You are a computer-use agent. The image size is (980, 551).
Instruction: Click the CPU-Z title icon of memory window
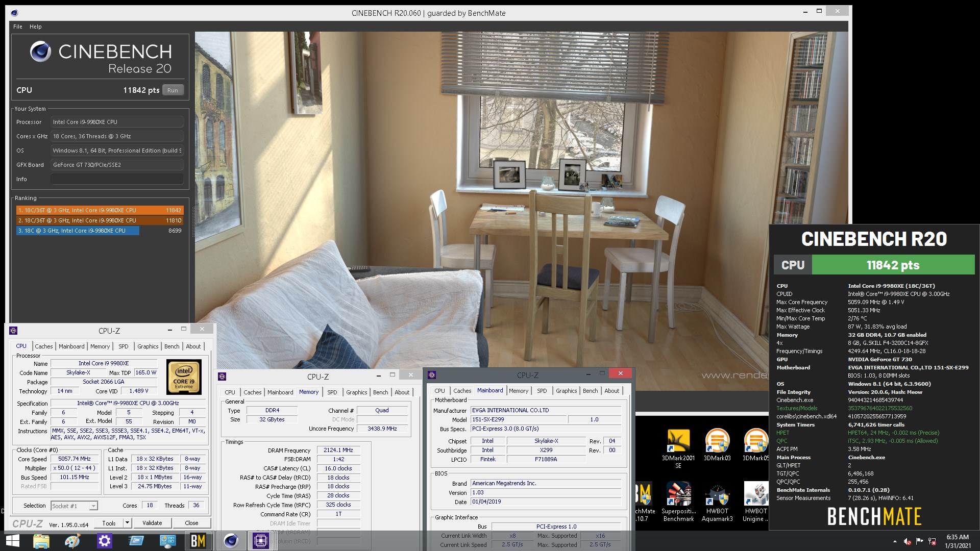tap(222, 377)
